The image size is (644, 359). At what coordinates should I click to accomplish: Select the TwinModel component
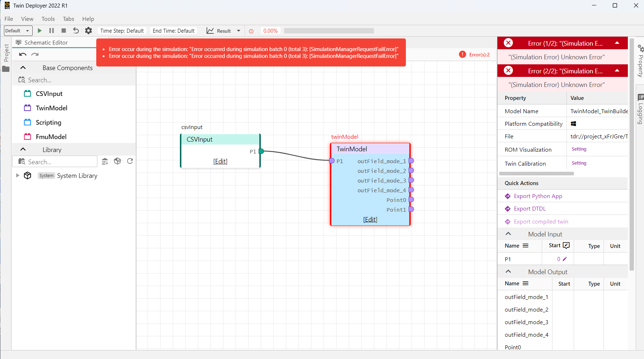coord(51,108)
